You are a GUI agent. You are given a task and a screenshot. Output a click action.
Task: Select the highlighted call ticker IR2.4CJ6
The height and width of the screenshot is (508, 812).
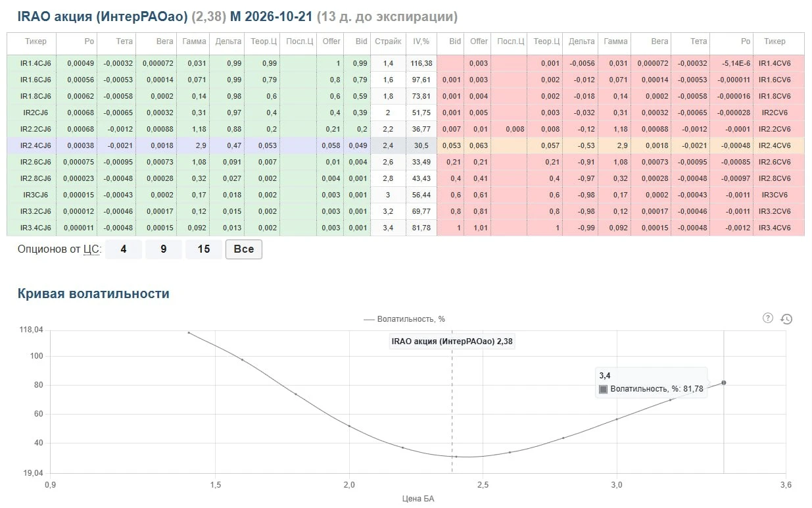(36, 145)
